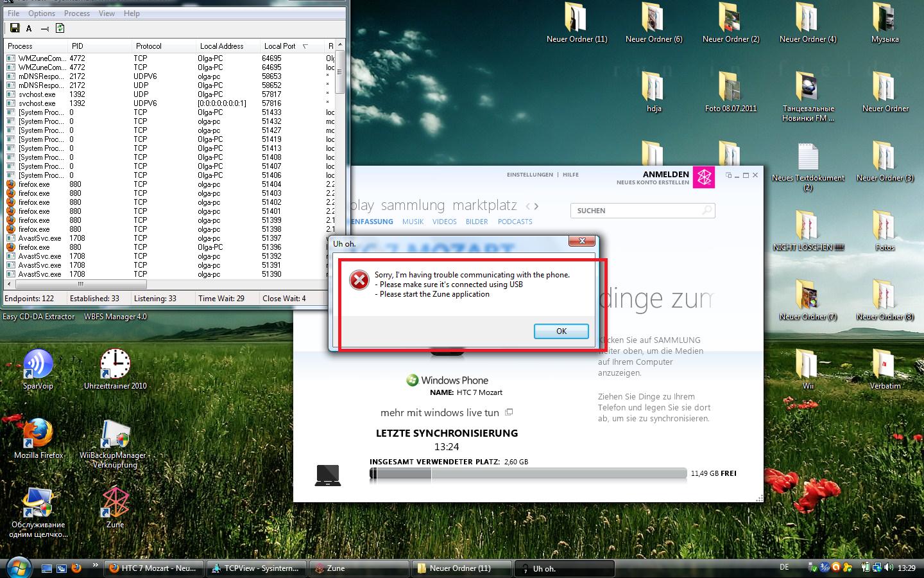Select svchost.exe row with port 57817
Viewport: 924px width, 578px height.
(170, 94)
